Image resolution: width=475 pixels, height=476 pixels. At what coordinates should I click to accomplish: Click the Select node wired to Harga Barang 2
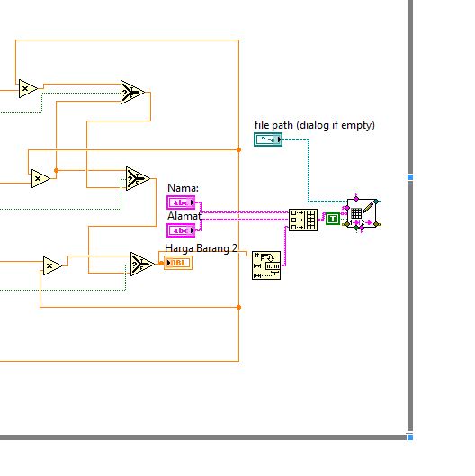[142, 265]
